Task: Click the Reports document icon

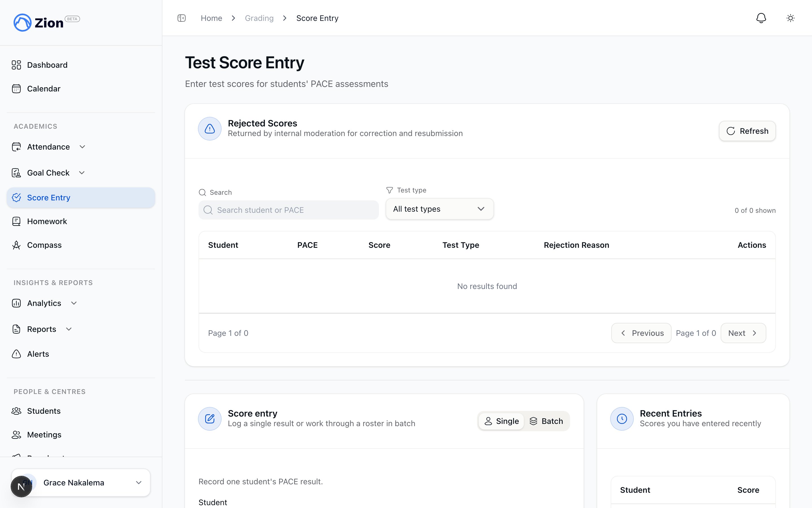Action: (16, 329)
